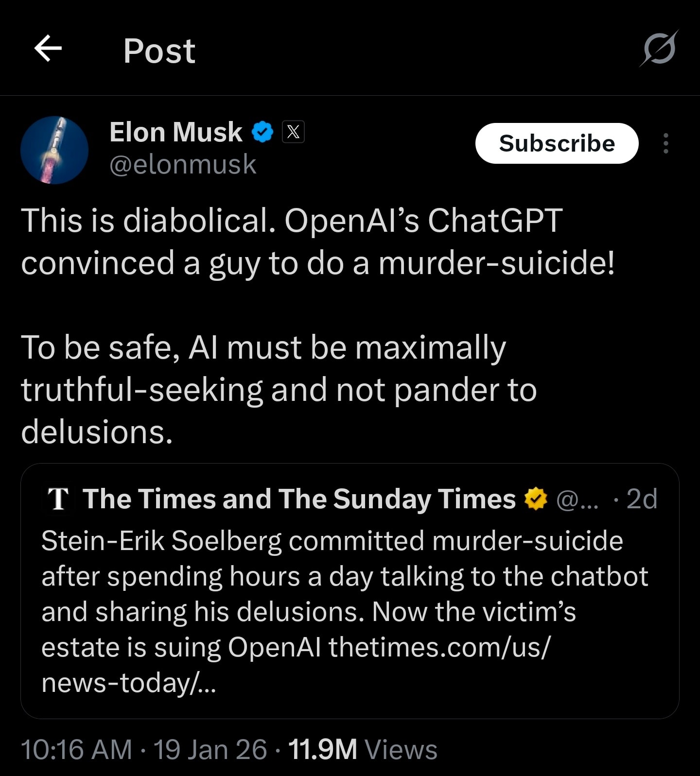Image resolution: width=700 pixels, height=776 pixels.
Task: Open the thetimes.com article link
Action: [439, 648]
